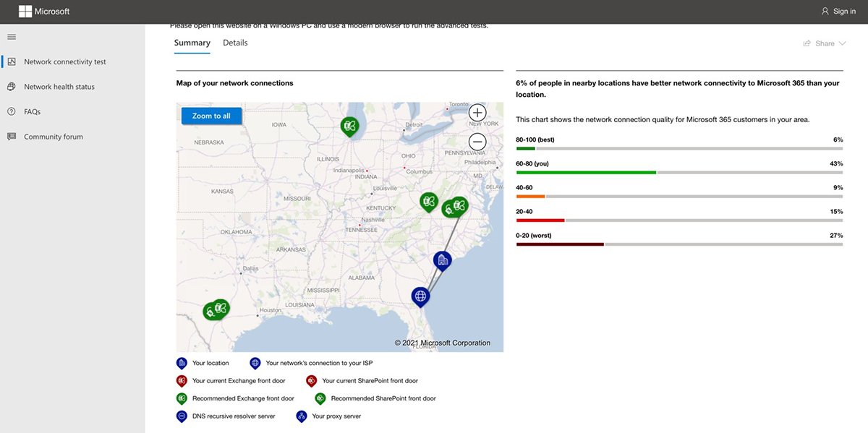This screenshot has width=868, height=433.
Task: Open Network health status from sidebar
Action: coord(11,86)
